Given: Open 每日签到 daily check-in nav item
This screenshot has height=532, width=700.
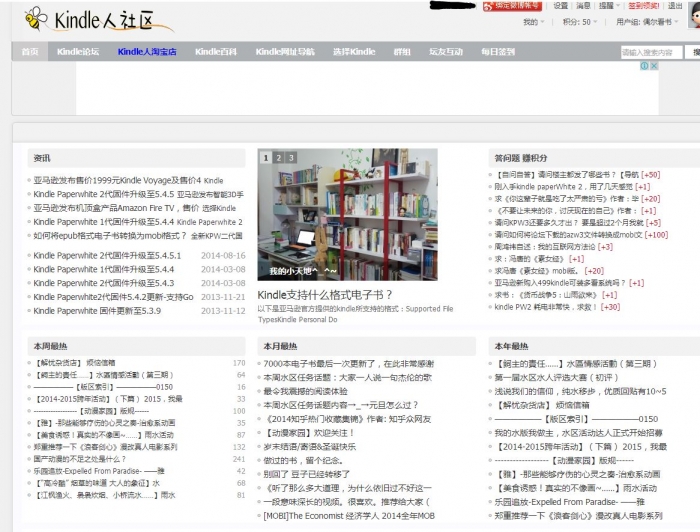Looking at the screenshot, I should pyautogui.click(x=498, y=52).
